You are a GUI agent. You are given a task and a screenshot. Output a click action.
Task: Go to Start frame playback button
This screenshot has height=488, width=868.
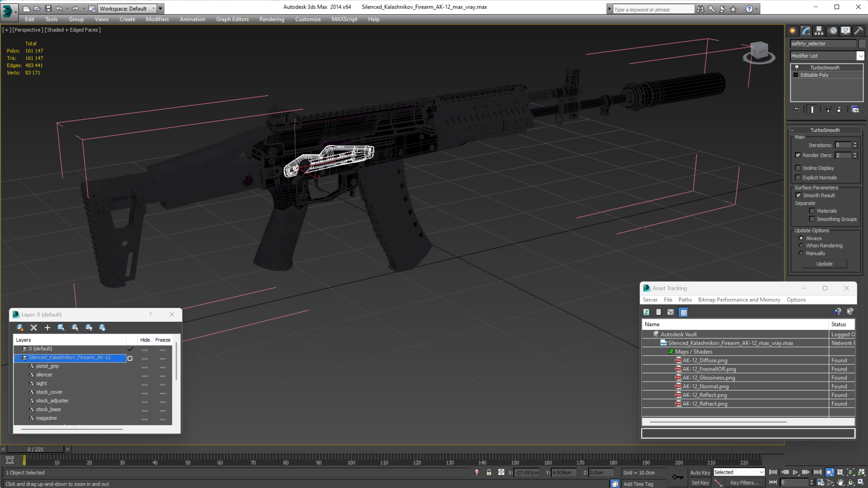[773, 472]
